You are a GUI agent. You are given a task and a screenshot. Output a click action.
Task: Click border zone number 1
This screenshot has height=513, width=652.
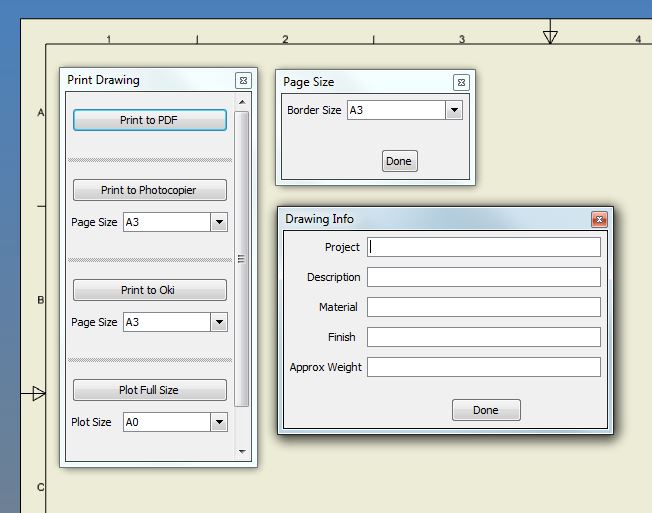coord(109,39)
